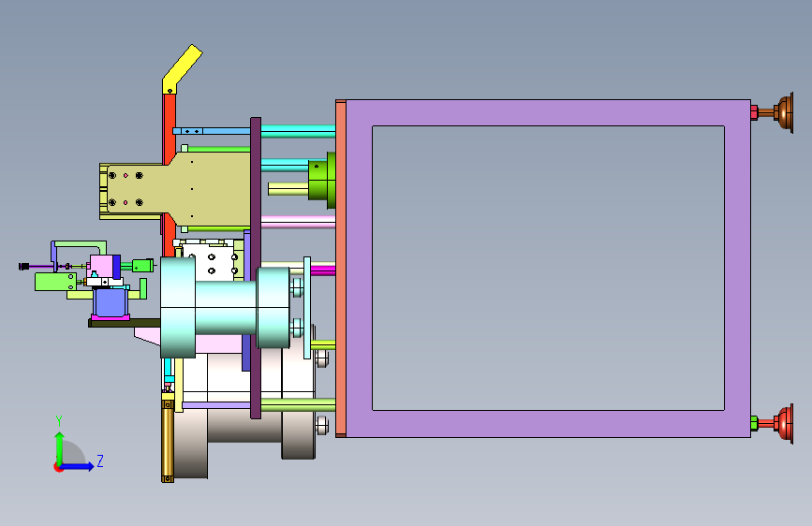This screenshot has width=812, height=526.
Task: Select the pale pink horizontal rod
Action: tap(298, 222)
